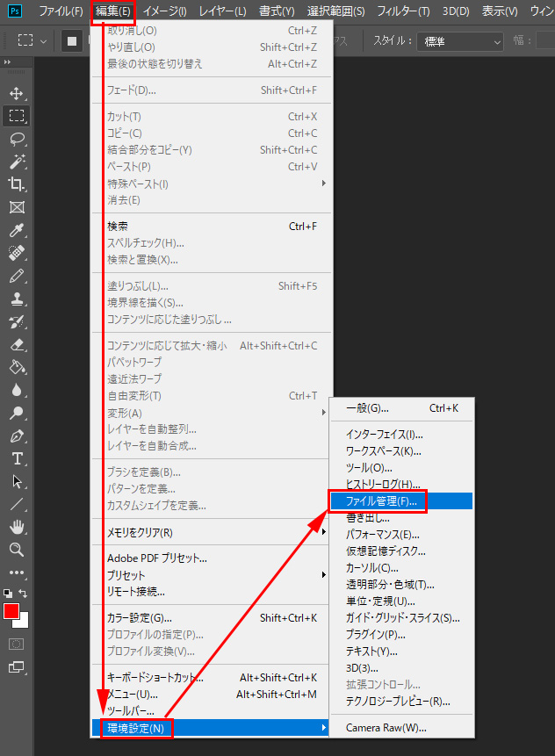Image resolution: width=555 pixels, height=756 pixels.
Task: Choose Camera Raw(W)... preferences
Action: pos(401,728)
